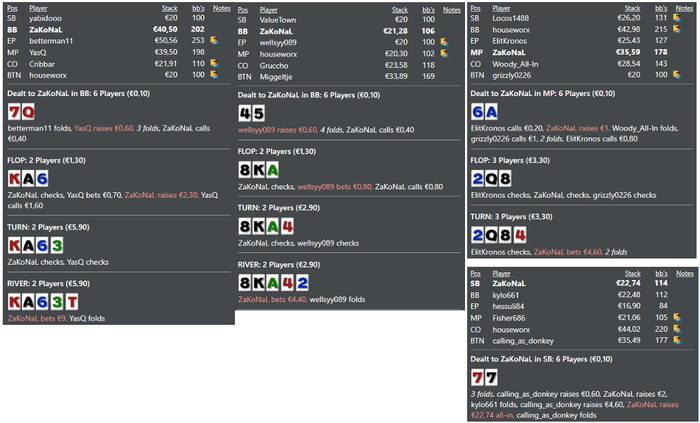The height and width of the screenshot is (423, 700).
Task: Click the blue 6 A hole cards
Action: tap(484, 112)
